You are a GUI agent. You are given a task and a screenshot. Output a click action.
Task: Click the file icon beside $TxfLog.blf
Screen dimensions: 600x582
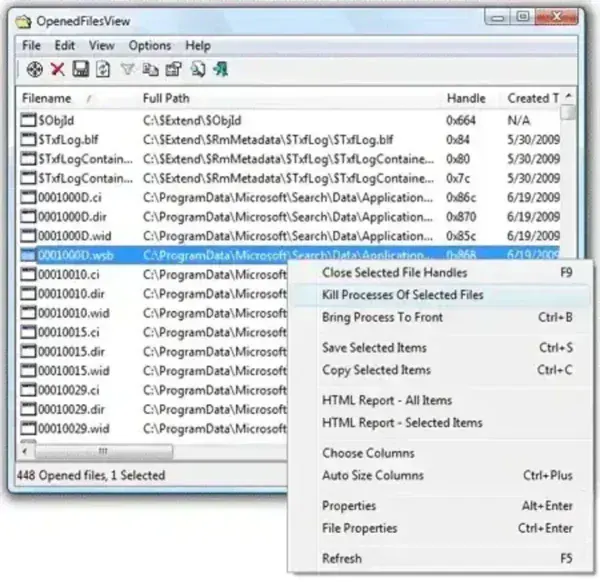coord(28,139)
